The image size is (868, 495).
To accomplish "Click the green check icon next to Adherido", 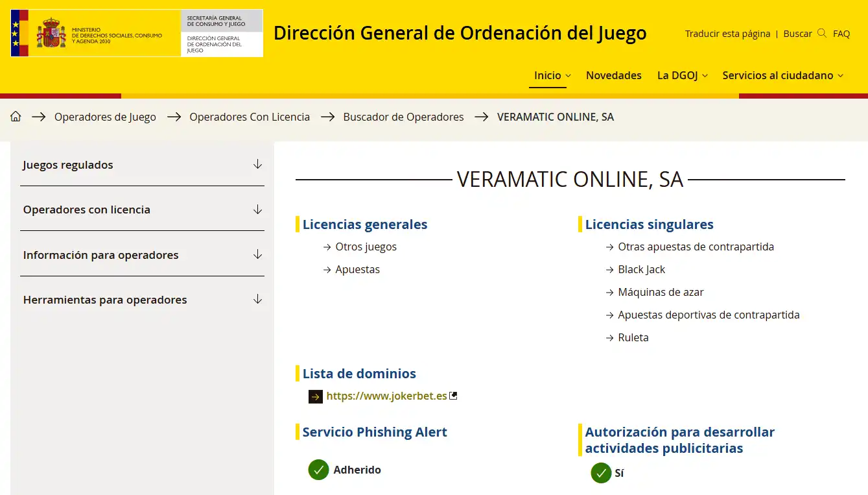I will (x=318, y=470).
